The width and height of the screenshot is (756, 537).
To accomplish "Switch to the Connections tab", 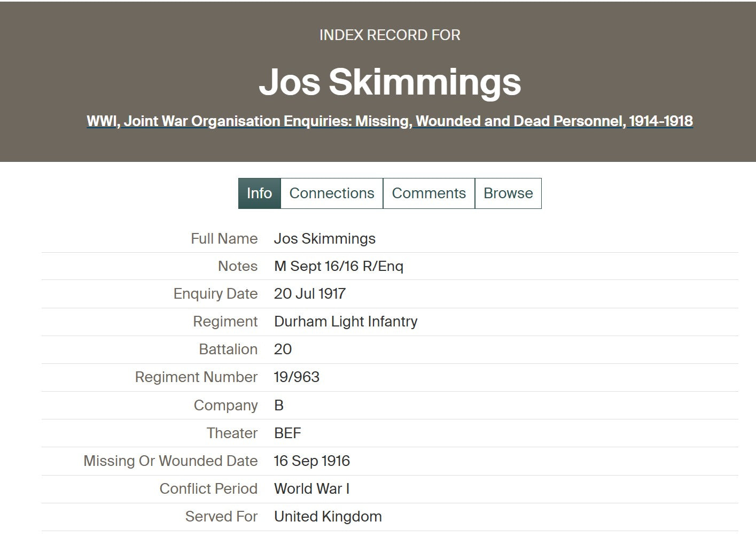I will tap(331, 193).
